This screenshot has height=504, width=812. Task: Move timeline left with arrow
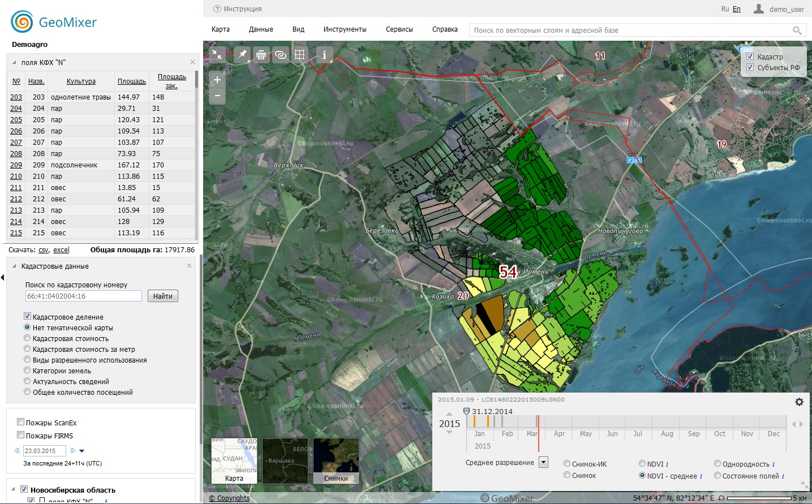[x=794, y=424]
